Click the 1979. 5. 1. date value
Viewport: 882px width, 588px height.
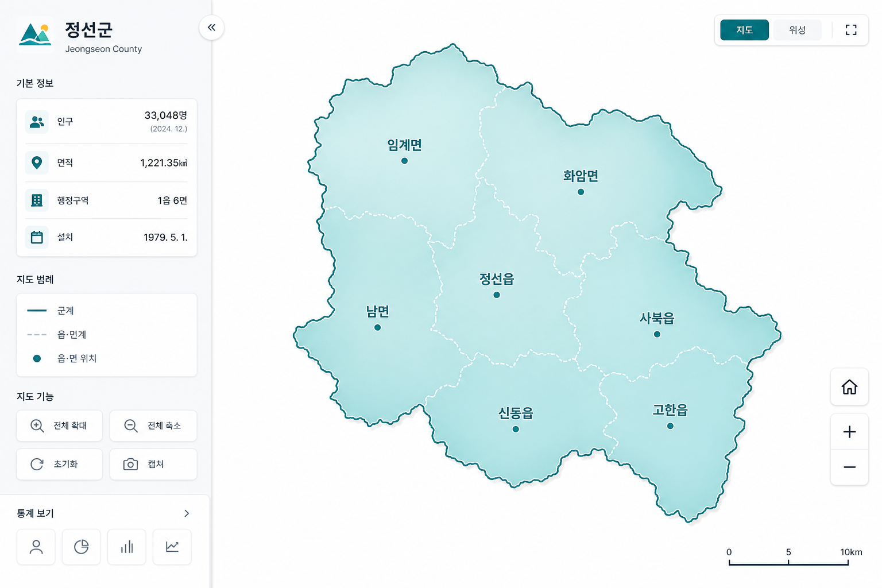point(165,237)
